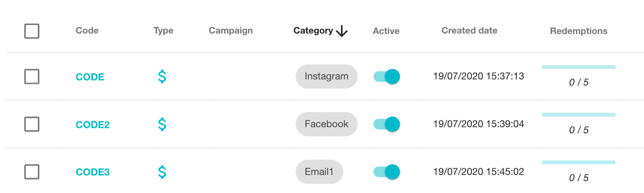This screenshot has height=193, width=644.
Task: Click the Category sort arrow icon
Action: click(x=342, y=31)
